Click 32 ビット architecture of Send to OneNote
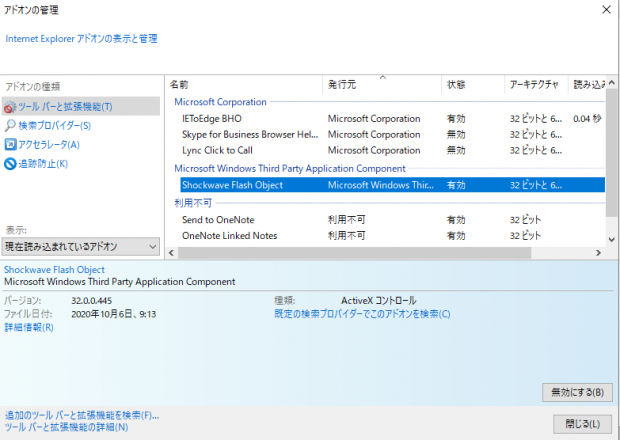Screen dimensions: 620x440 click(525, 220)
